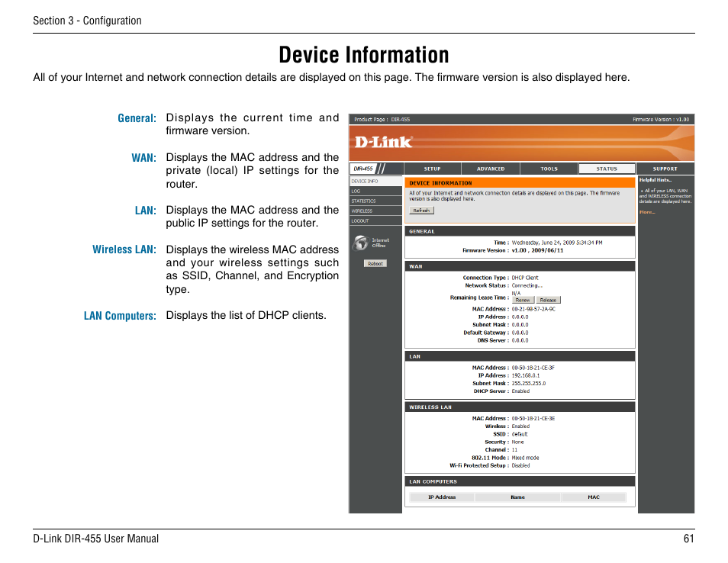Click the Time value Wednesday, June 24, 2009
Image resolution: width=728 pixels, height=563 pixels.
pos(557,243)
